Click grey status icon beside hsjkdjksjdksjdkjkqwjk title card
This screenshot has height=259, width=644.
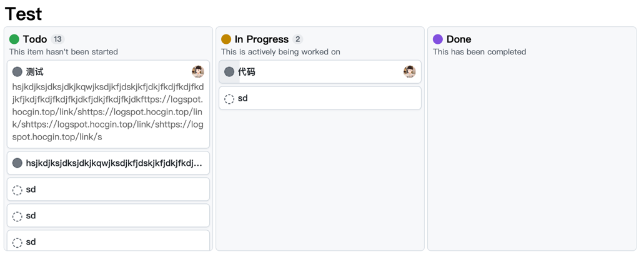click(x=17, y=163)
